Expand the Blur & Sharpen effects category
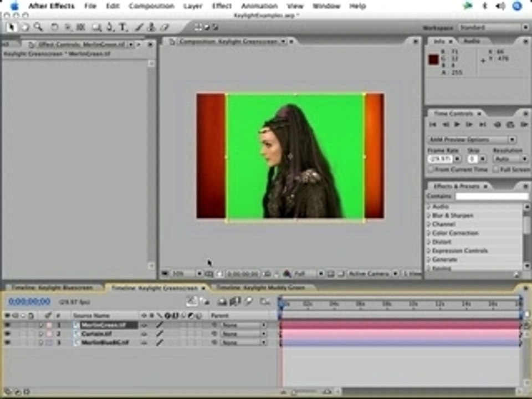The height and width of the screenshot is (399, 532). [429, 216]
